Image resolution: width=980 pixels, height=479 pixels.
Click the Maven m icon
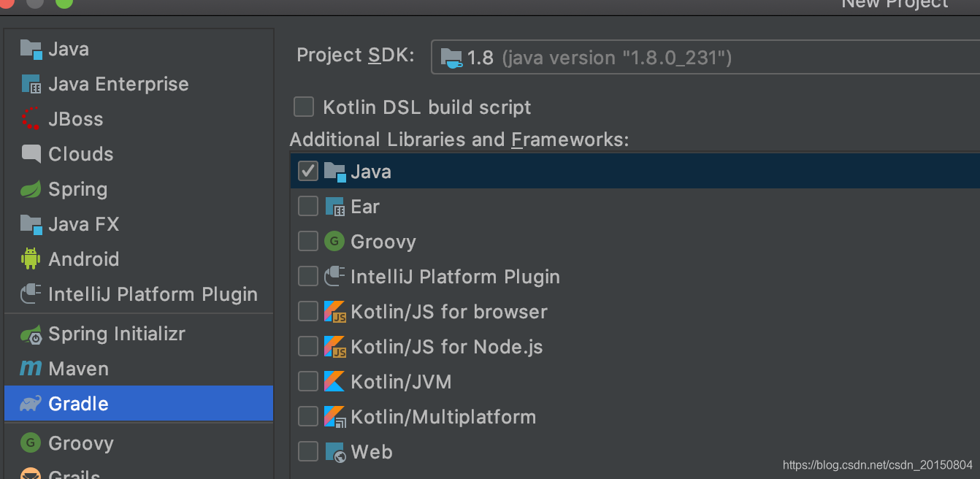coord(31,369)
